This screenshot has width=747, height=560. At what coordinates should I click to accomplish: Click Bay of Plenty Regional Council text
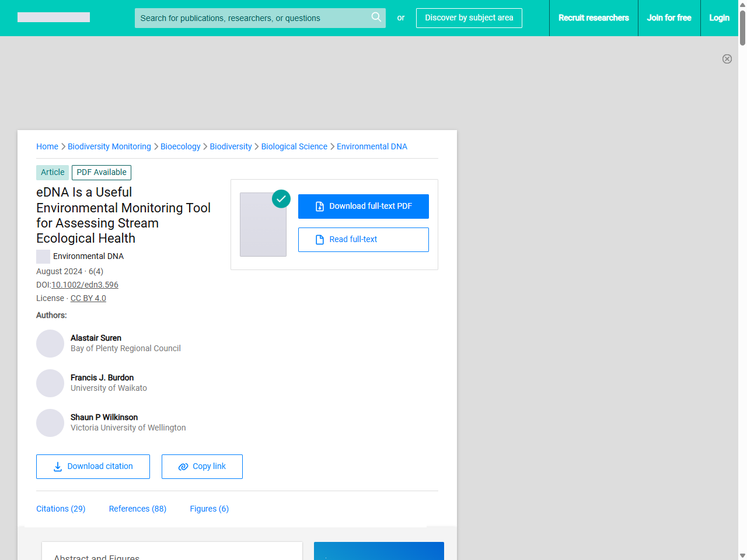point(125,348)
